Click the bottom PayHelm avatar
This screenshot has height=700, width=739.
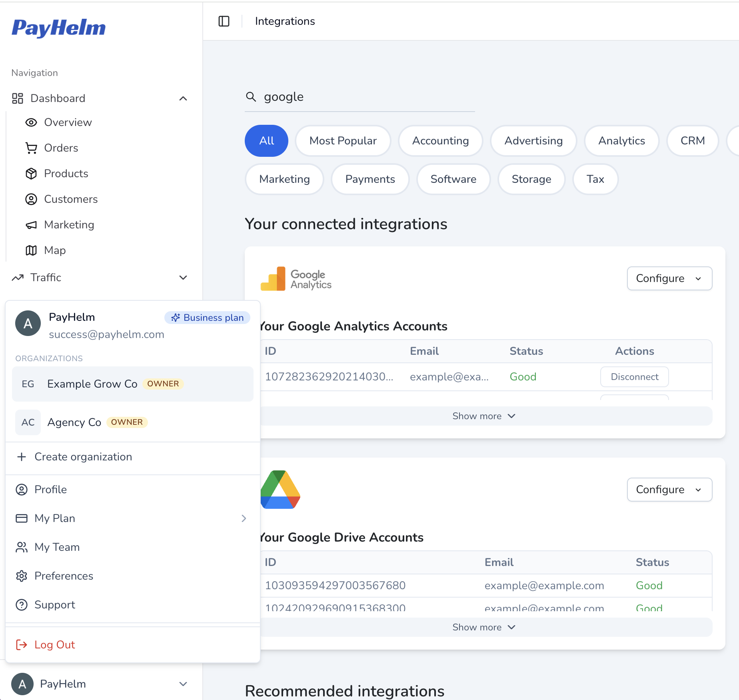[x=22, y=684]
